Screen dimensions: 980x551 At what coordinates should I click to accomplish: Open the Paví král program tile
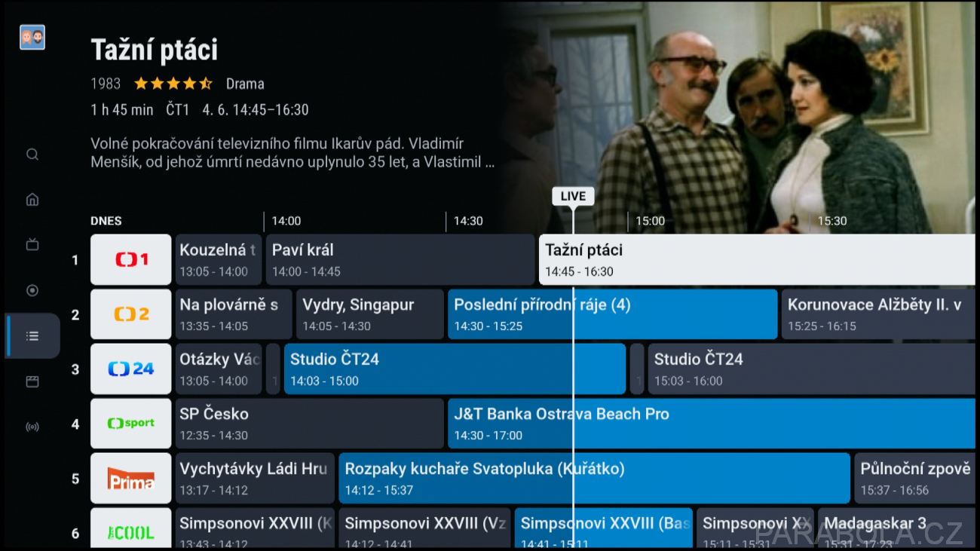click(400, 259)
